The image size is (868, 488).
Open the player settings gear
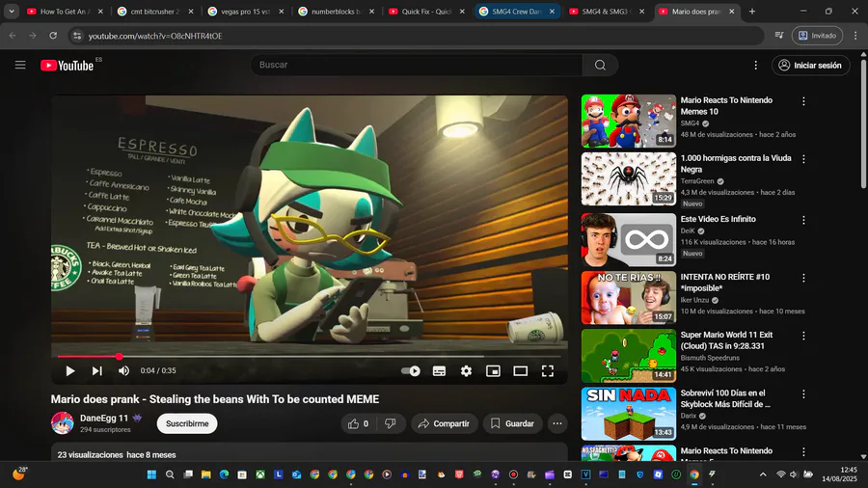click(466, 370)
